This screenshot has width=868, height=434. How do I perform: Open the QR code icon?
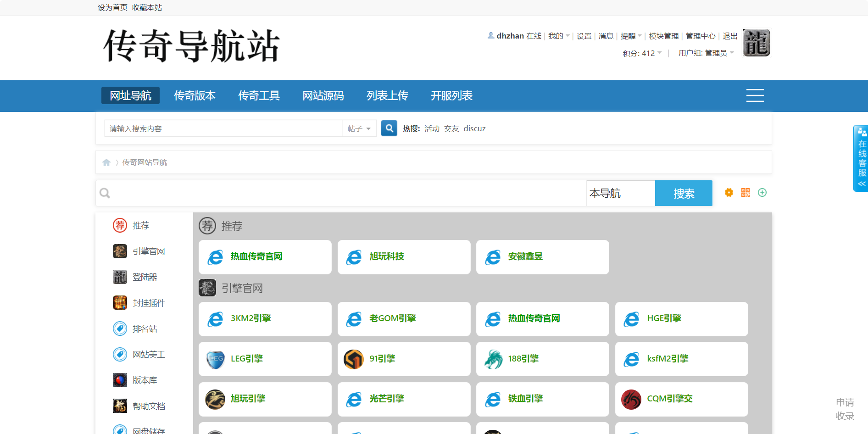746,193
